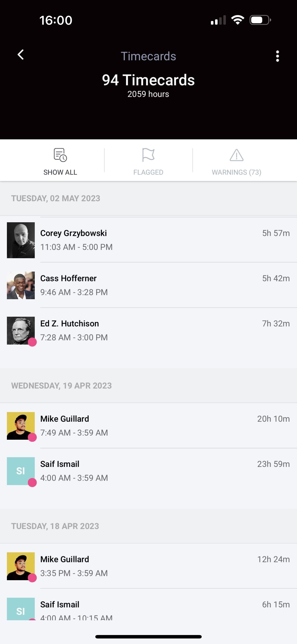The width and height of the screenshot is (297, 644).
Task: Tap Saif Ismail's SI initials avatar, 23h 59m entry
Action: point(21,471)
